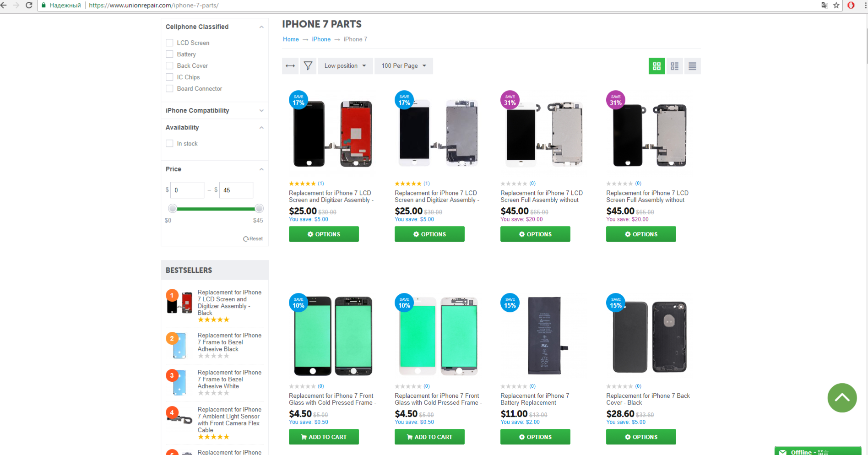Reload the page in browser
The width and height of the screenshot is (868, 455).
point(29,5)
